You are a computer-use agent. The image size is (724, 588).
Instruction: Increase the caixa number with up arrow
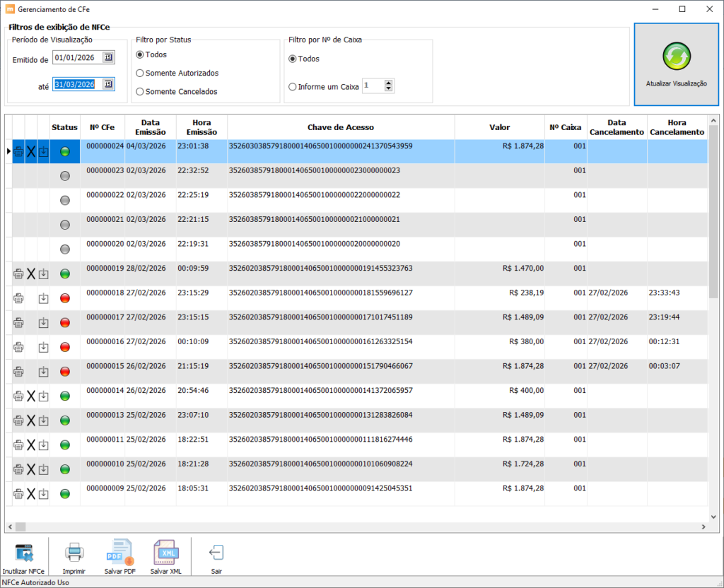[388, 83]
